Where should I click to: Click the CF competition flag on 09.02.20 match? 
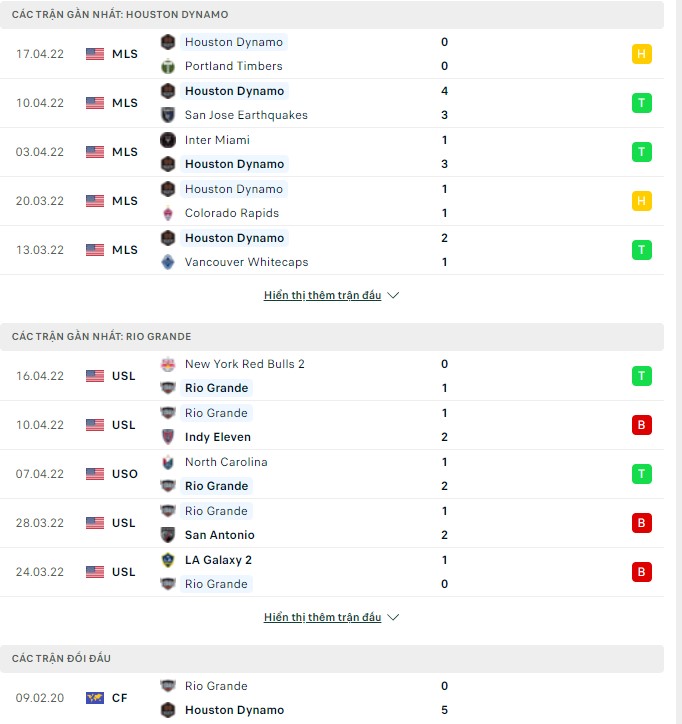(95, 698)
